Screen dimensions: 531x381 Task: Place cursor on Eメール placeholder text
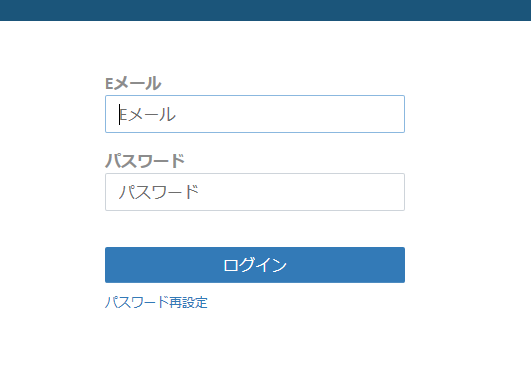[147, 114]
